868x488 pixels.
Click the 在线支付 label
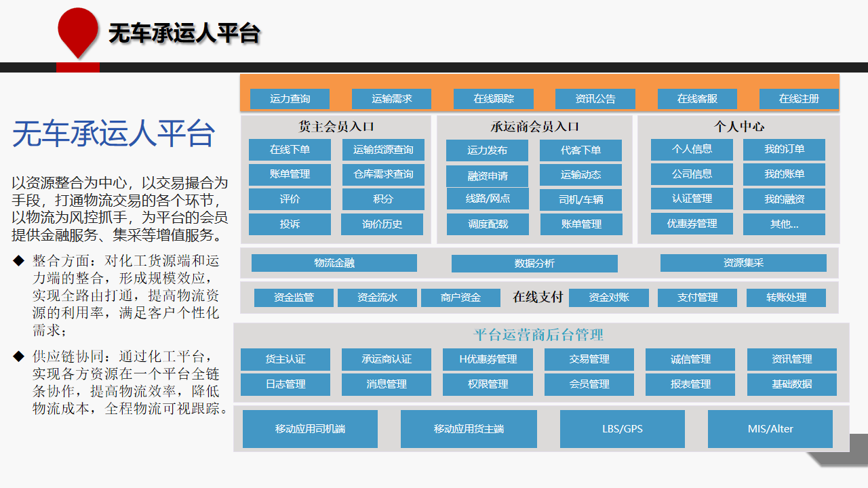(x=538, y=298)
